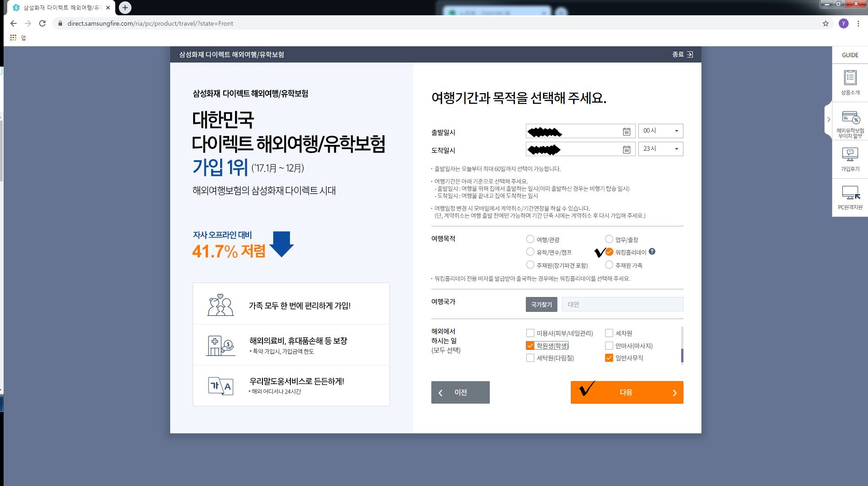This screenshot has height=486, width=868.
Task: Close the 삼성화재 다이렉트 browser tab
Action: (x=108, y=8)
